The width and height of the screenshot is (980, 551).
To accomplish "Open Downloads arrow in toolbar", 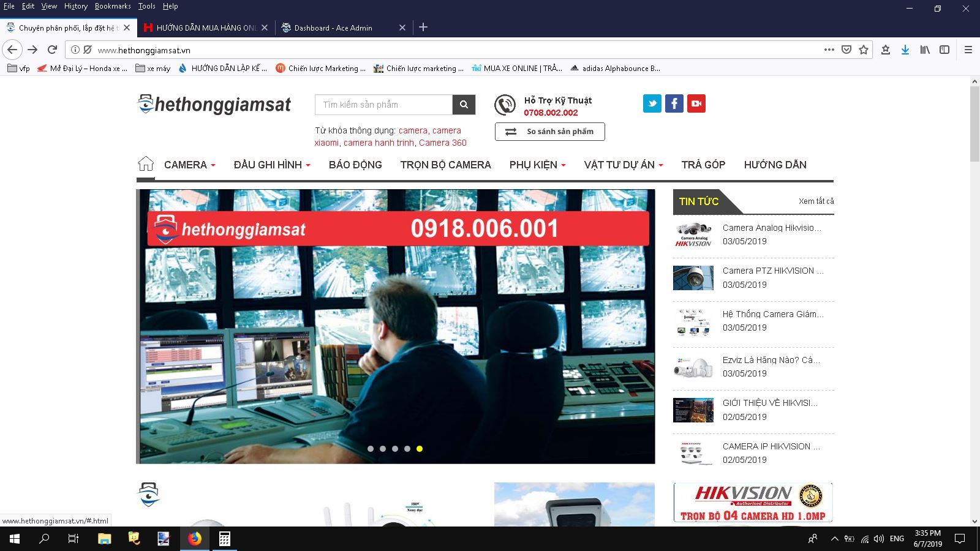I will [x=905, y=50].
